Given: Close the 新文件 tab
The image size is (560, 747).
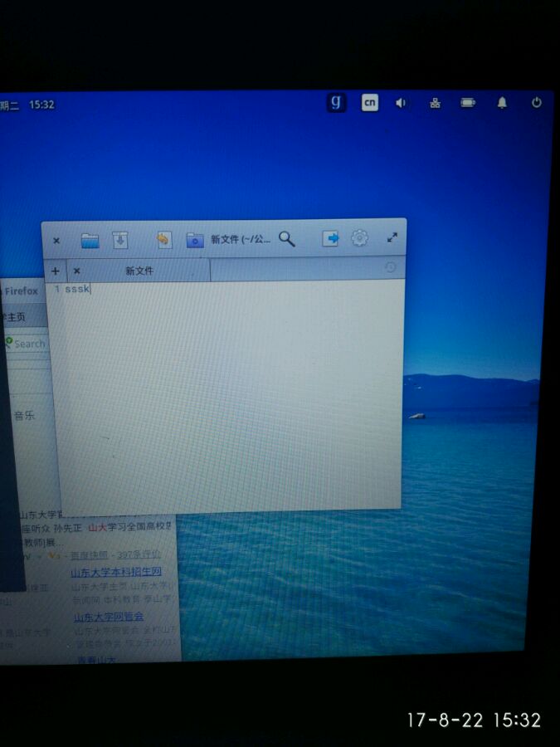Looking at the screenshot, I should coord(76,271).
